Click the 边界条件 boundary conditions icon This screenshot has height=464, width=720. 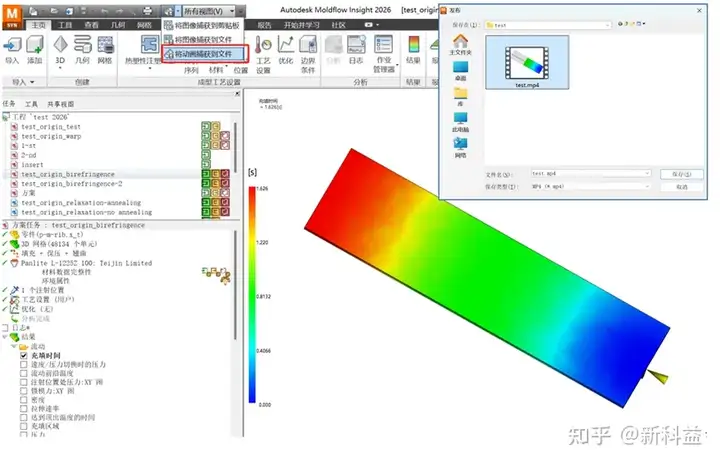[308, 45]
